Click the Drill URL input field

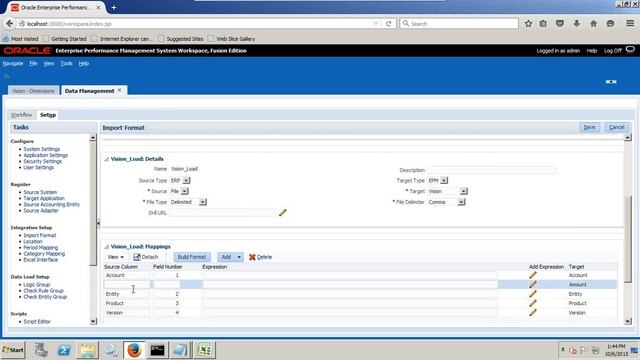point(223,213)
